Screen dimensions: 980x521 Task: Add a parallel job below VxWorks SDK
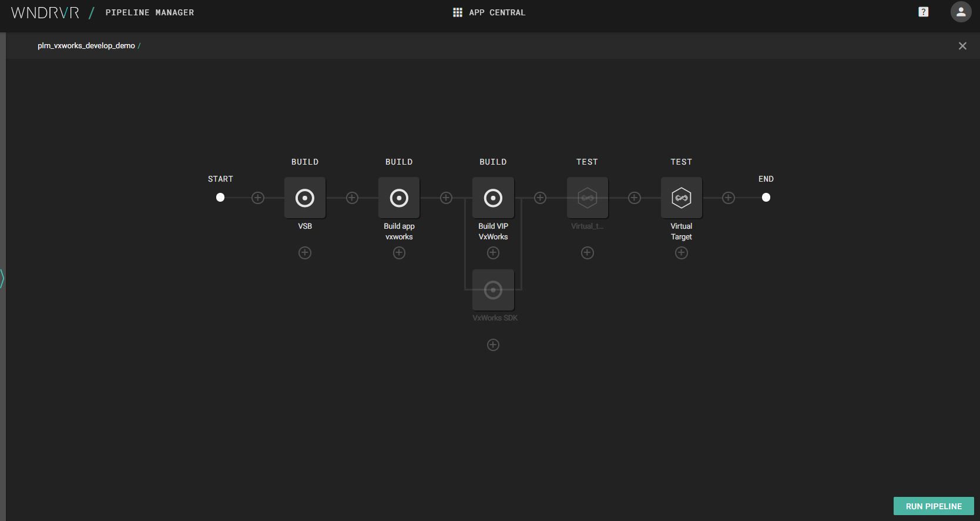493,345
